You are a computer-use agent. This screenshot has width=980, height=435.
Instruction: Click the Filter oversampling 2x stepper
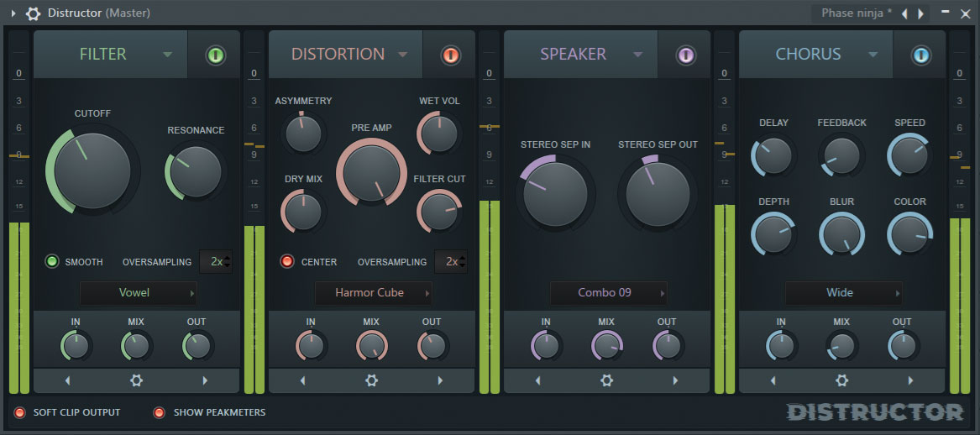[216, 261]
